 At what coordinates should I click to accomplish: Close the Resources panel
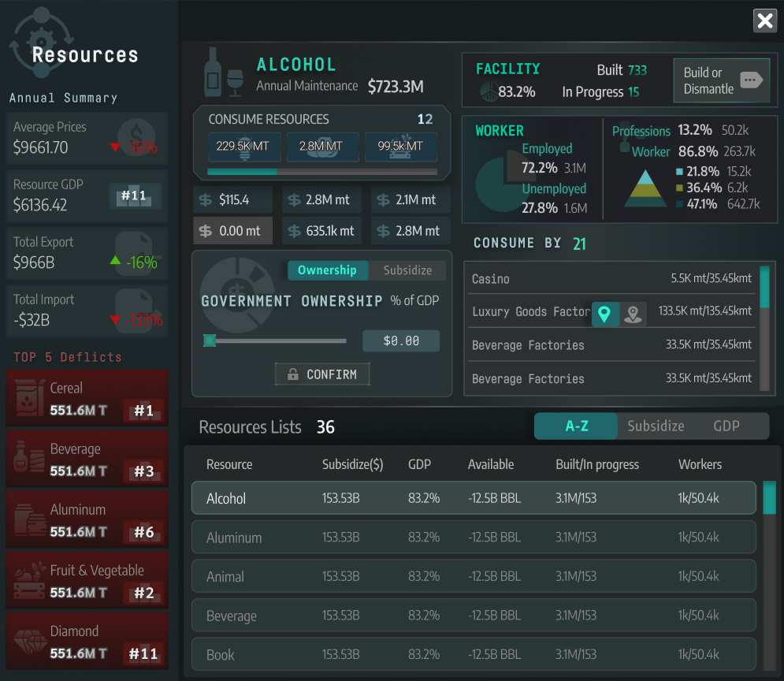click(764, 20)
